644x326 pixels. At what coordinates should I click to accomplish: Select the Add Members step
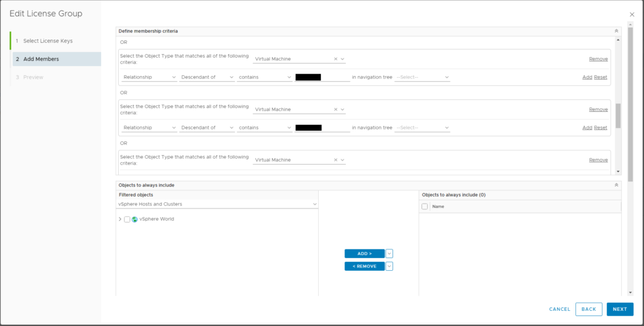(57, 59)
